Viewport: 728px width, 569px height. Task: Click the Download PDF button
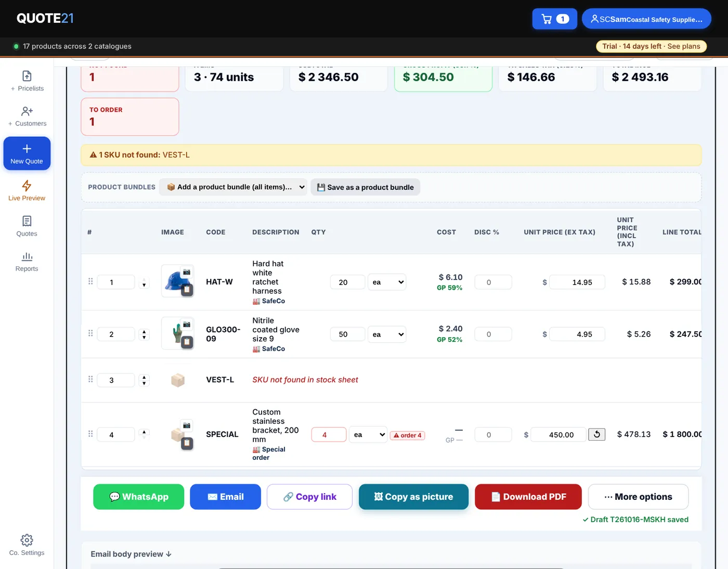528,497
